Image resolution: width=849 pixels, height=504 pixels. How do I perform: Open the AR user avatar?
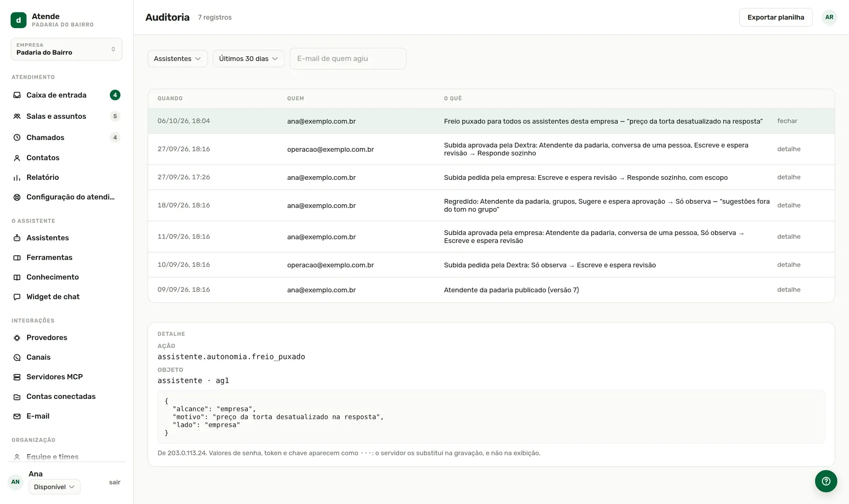click(829, 17)
